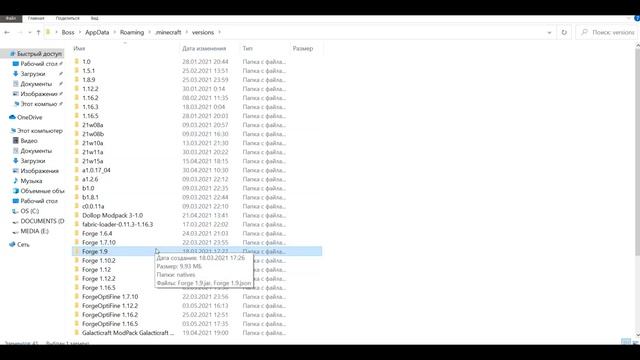This screenshot has width=640, height=360.
Task: Go up one folder level arrow
Action: (38, 32)
